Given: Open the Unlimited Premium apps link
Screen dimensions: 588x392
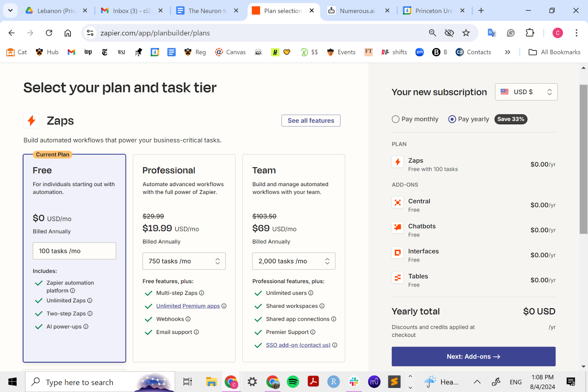Looking at the screenshot, I should click(188, 306).
